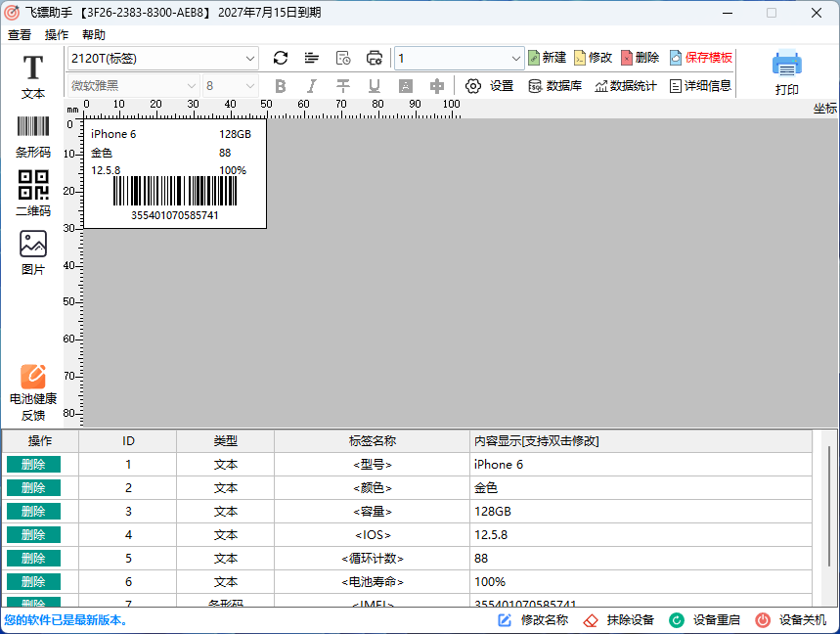
Task: Click Rename (修改名称) in status bar
Action: coord(533,620)
